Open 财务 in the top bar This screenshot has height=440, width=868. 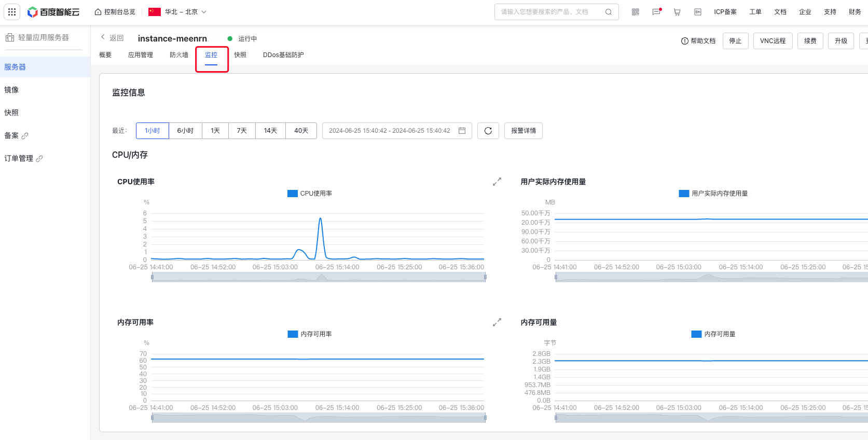[855, 12]
